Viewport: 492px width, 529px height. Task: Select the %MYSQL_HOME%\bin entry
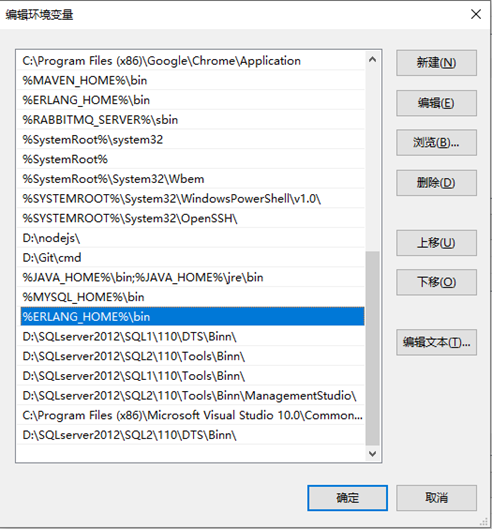click(191, 297)
